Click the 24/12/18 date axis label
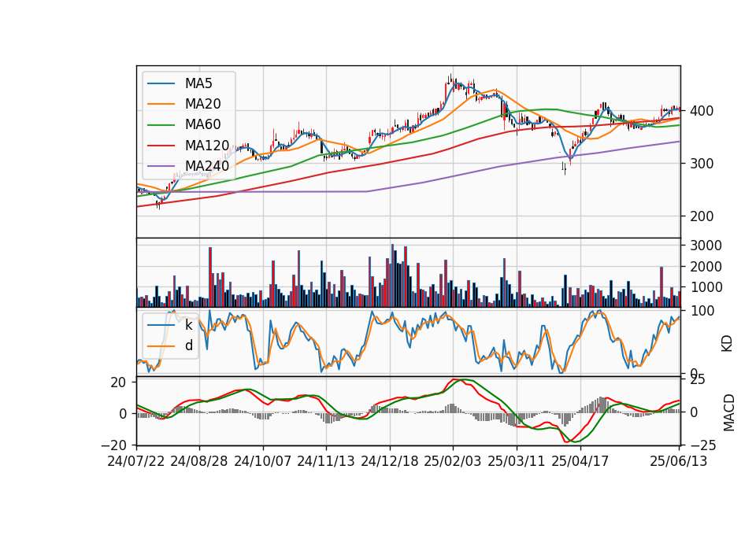 (x=390, y=461)
